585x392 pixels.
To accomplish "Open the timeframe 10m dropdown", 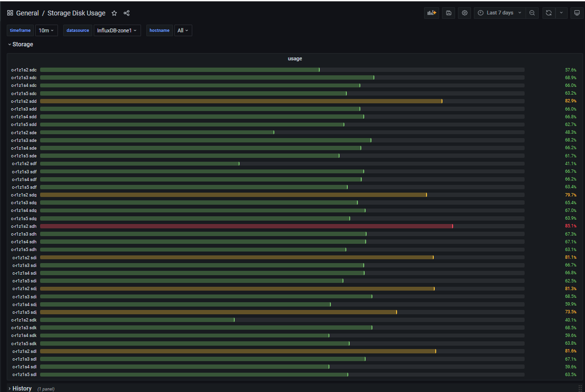I will [46, 30].
